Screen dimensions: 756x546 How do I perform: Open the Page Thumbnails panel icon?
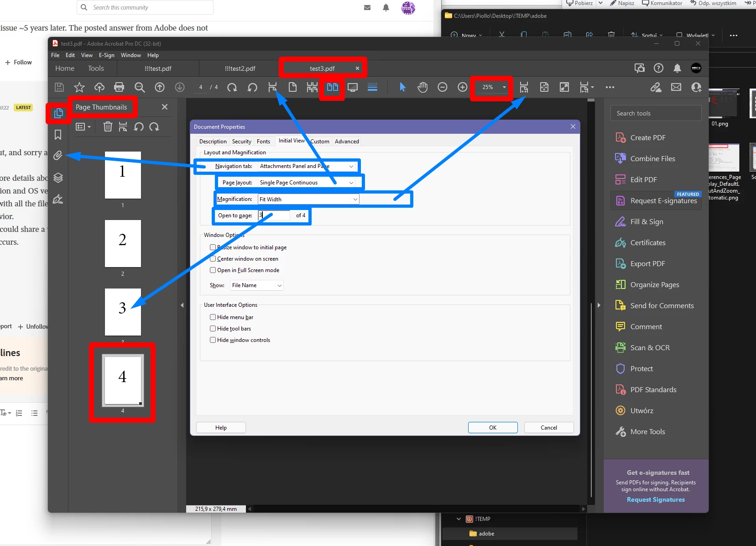point(58,113)
